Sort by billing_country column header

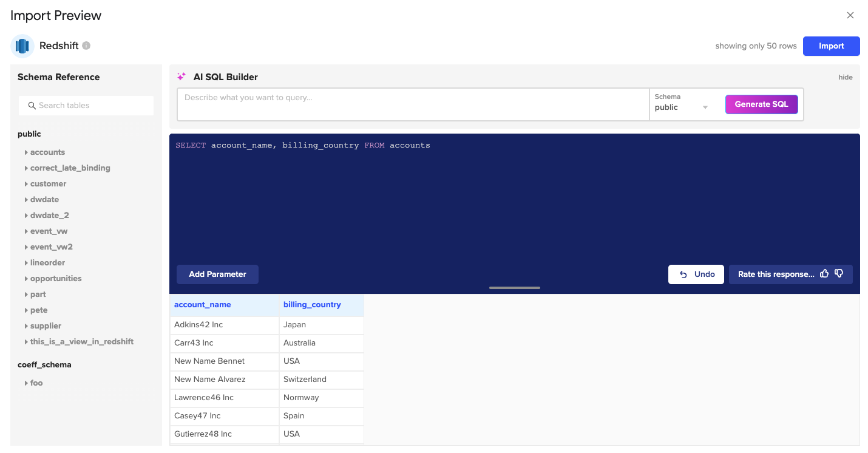[x=322, y=305]
